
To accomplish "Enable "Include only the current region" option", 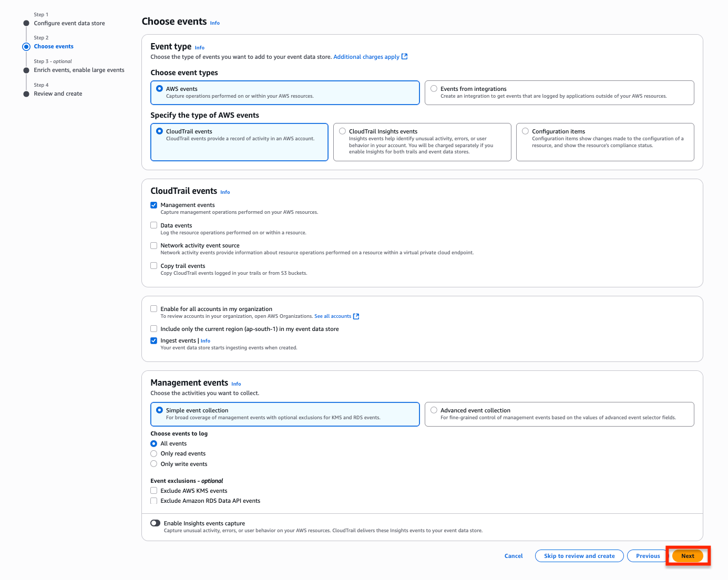I will (153, 328).
